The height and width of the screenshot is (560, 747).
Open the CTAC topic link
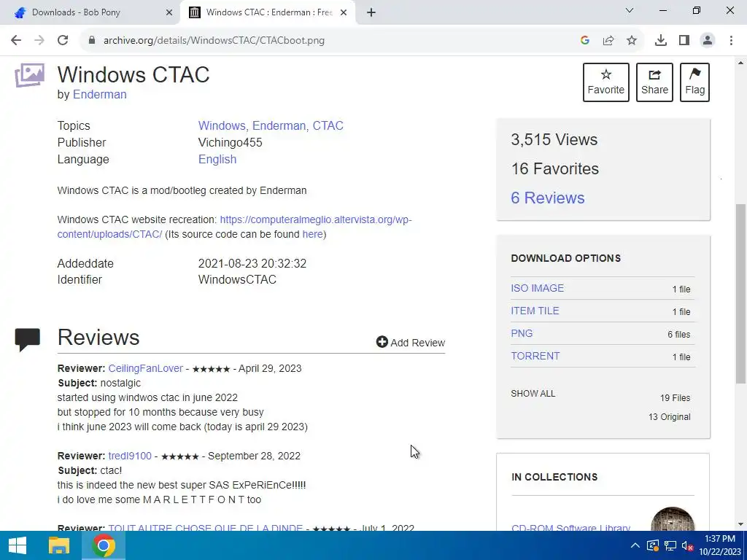[x=328, y=125]
